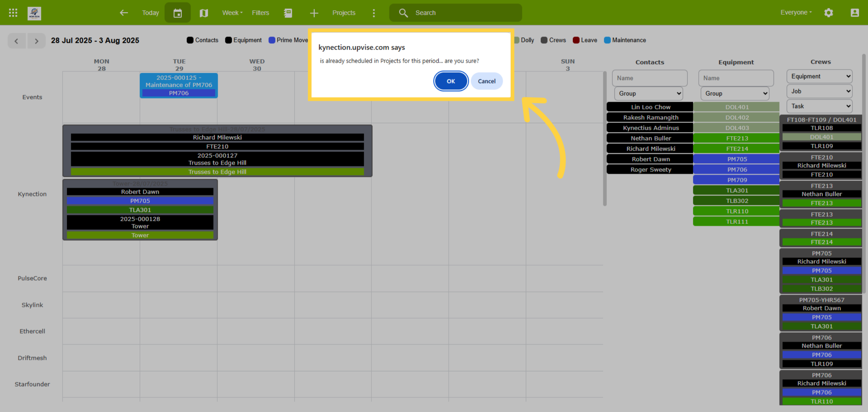Open the user account icon

(855, 13)
